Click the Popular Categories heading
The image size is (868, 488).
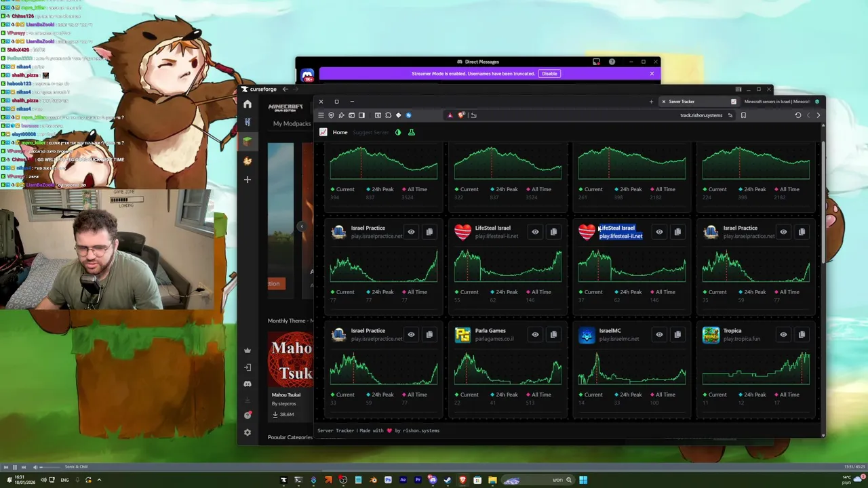pyautogui.click(x=290, y=437)
